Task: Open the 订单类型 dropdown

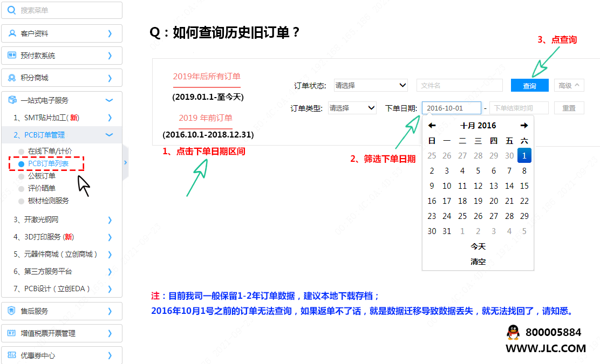Action: (x=352, y=108)
